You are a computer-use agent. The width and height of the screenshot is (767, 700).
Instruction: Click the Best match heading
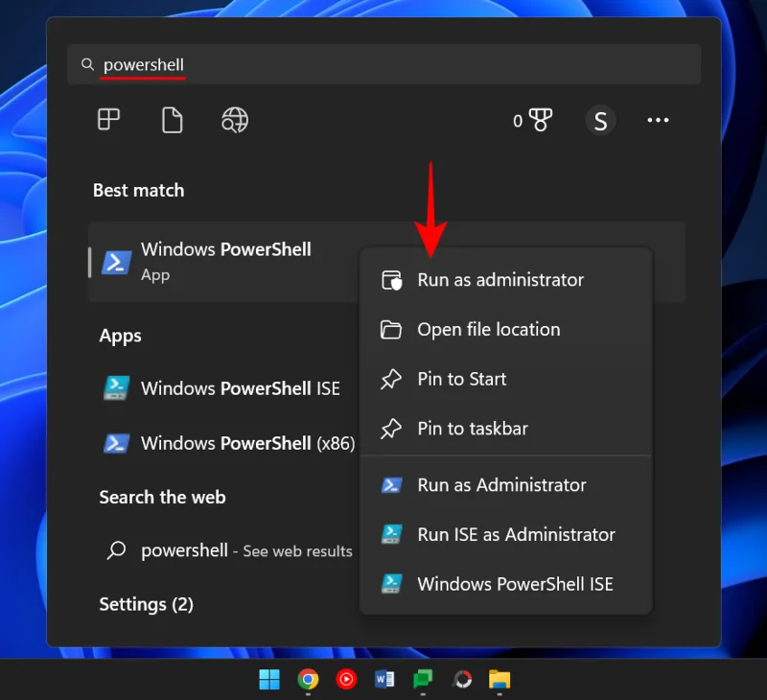(138, 190)
